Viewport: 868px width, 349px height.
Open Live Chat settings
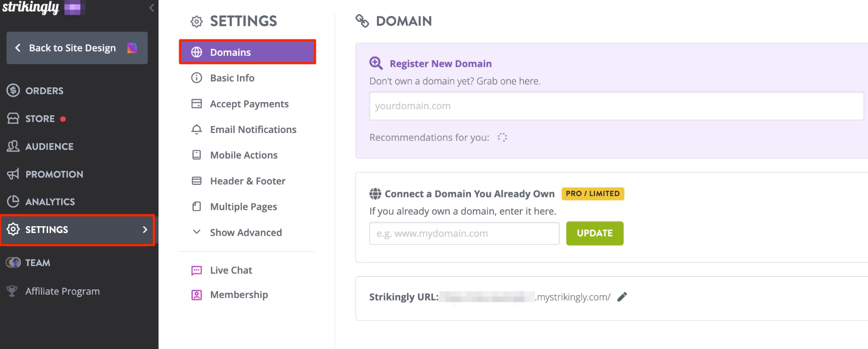click(x=231, y=270)
